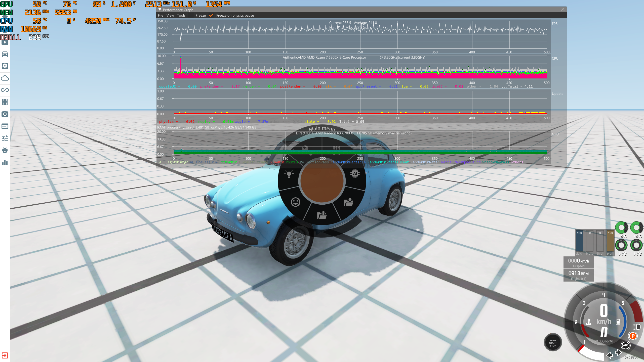Click the Freeze button
Viewport: 644px width, 362px height.
coord(201,15)
